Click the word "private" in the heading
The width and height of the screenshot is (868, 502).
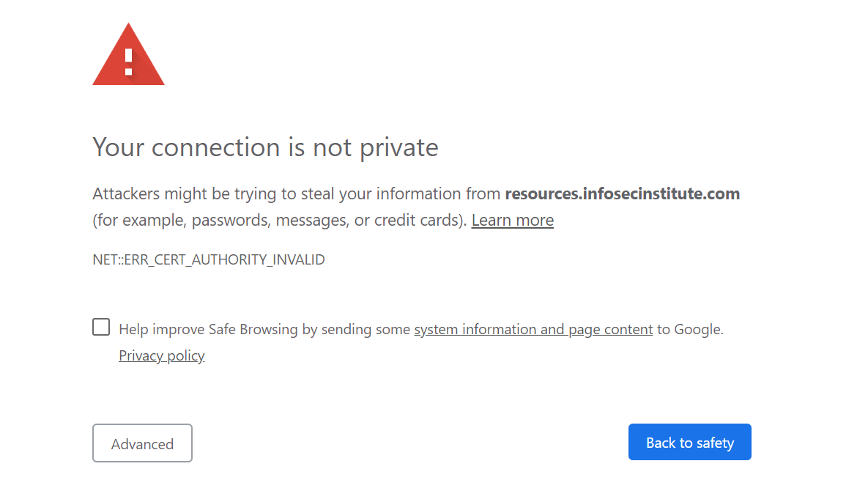click(x=398, y=147)
